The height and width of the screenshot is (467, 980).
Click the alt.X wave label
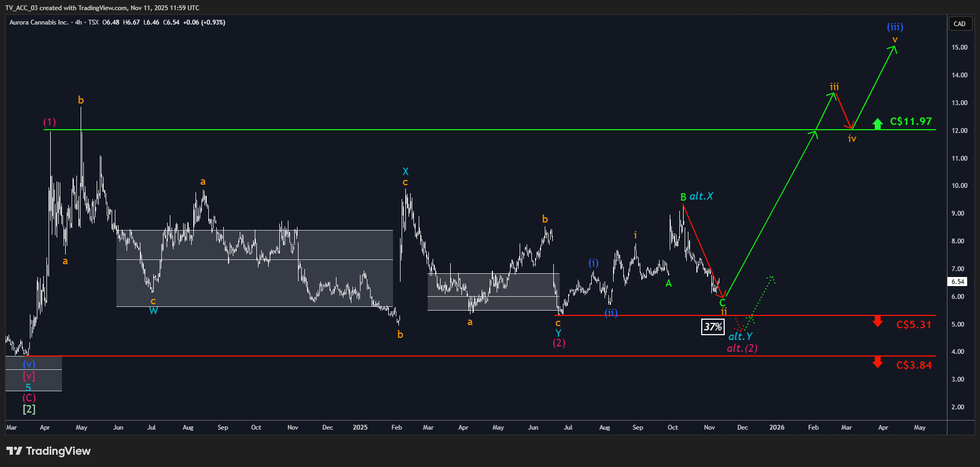tap(701, 196)
